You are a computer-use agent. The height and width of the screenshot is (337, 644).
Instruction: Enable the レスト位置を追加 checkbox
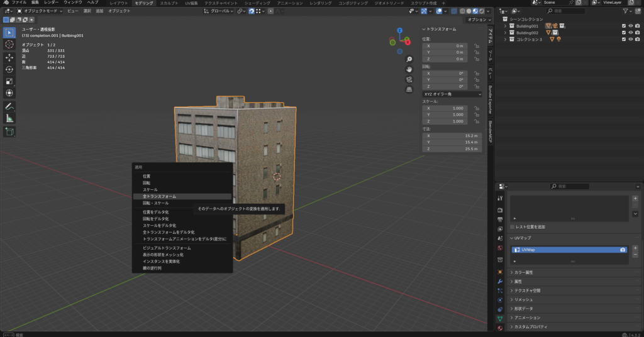click(513, 226)
